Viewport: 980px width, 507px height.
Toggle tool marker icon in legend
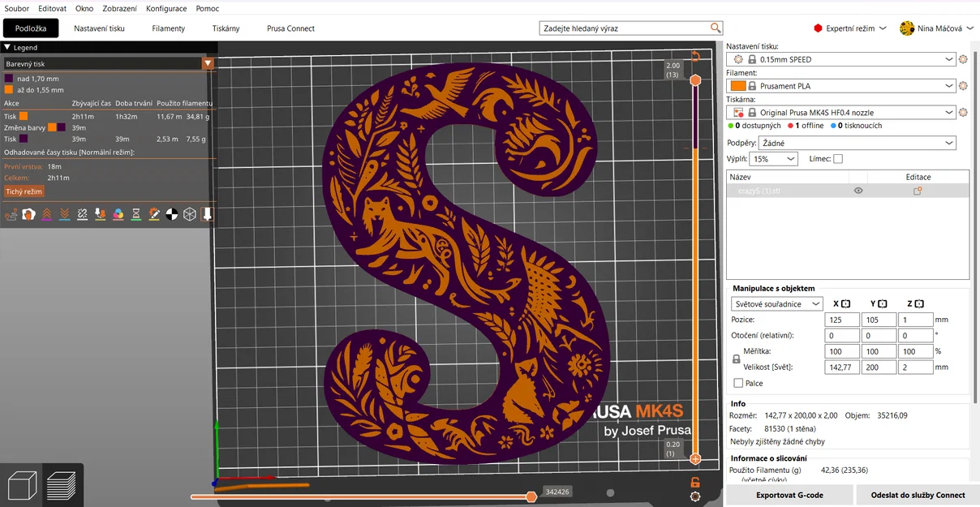tap(207, 214)
